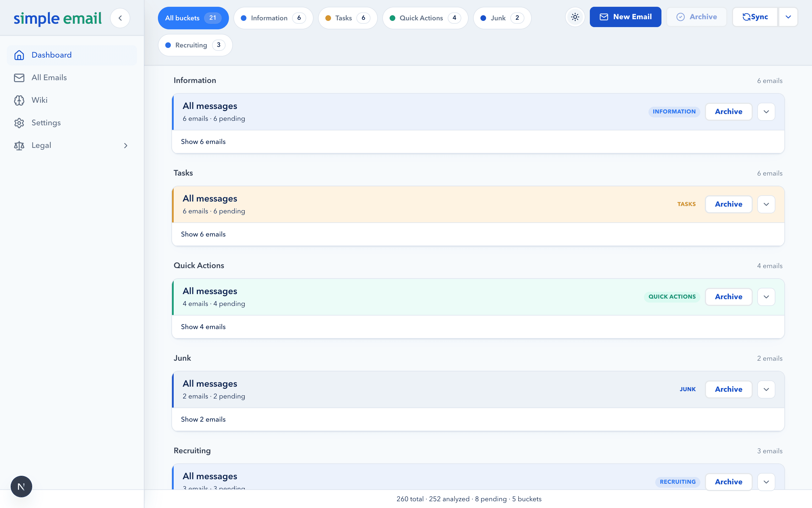Expand the Junk bucket chevron
The width and height of the screenshot is (812, 508).
(x=766, y=389)
